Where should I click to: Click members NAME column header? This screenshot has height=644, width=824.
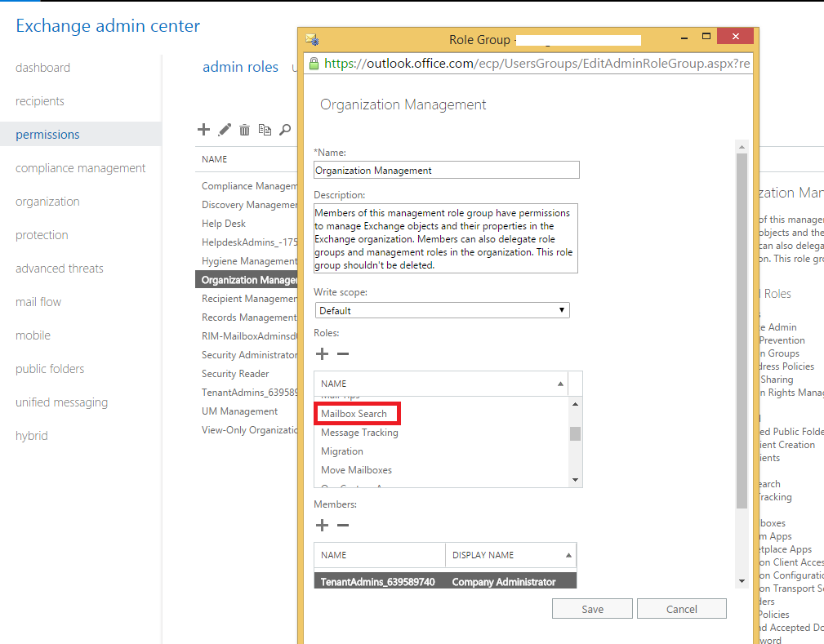click(380, 555)
